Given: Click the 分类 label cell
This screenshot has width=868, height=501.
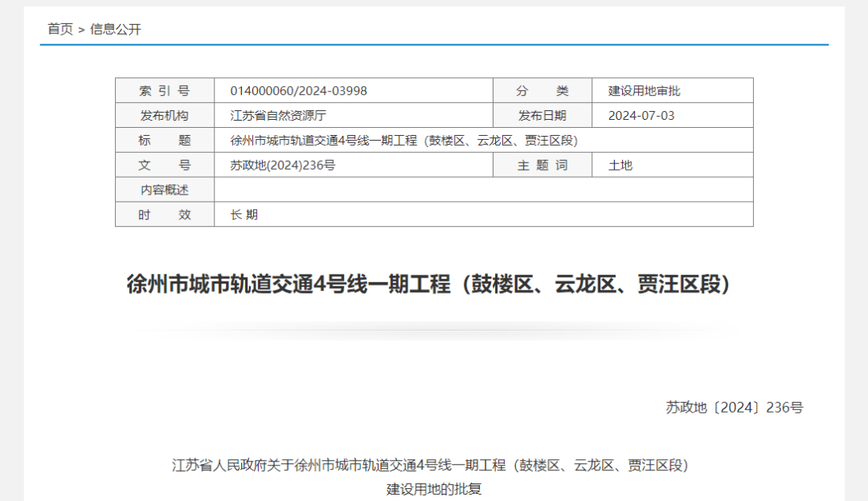Looking at the screenshot, I should coord(542,91).
